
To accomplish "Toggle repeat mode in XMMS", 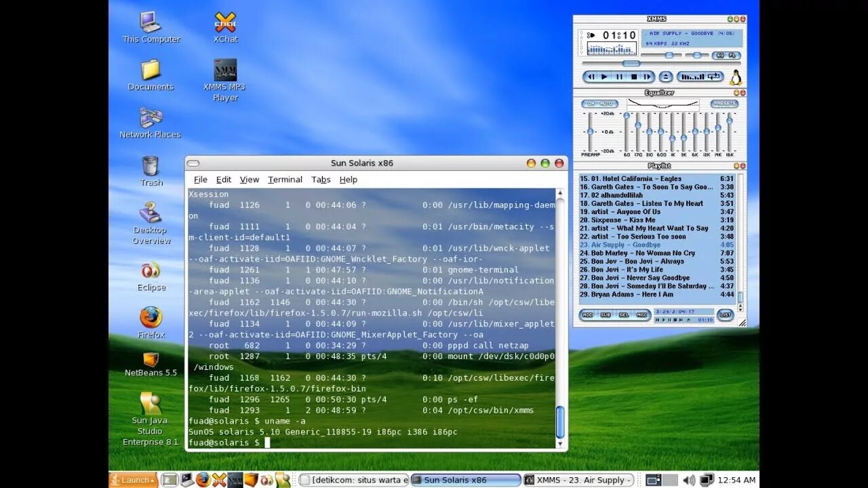I will [715, 77].
